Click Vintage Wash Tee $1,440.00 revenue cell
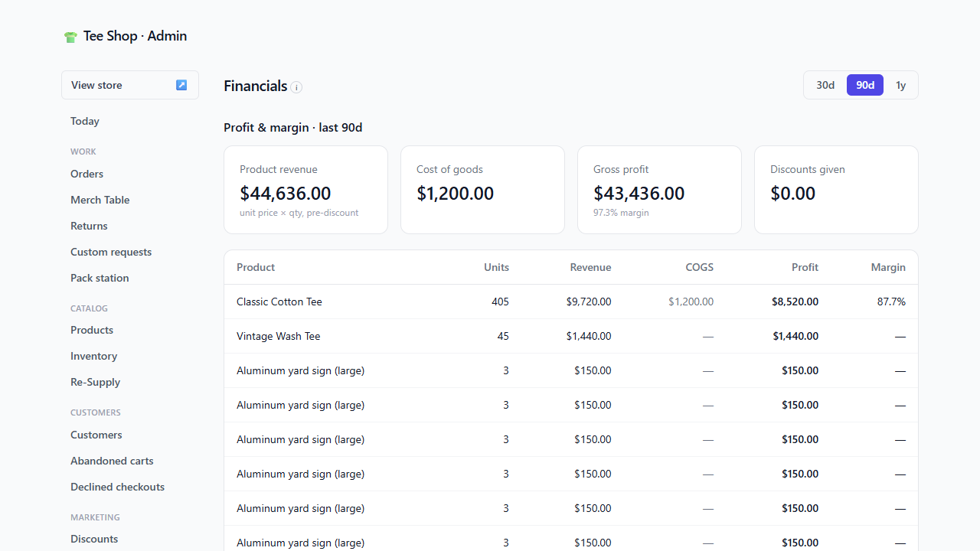The width and height of the screenshot is (980, 551). pyautogui.click(x=589, y=336)
